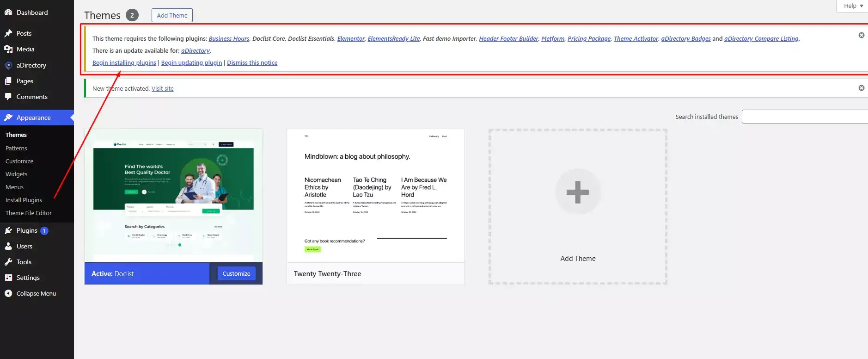Open the Metform plugin link
The image size is (868, 359).
[x=553, y=38]
